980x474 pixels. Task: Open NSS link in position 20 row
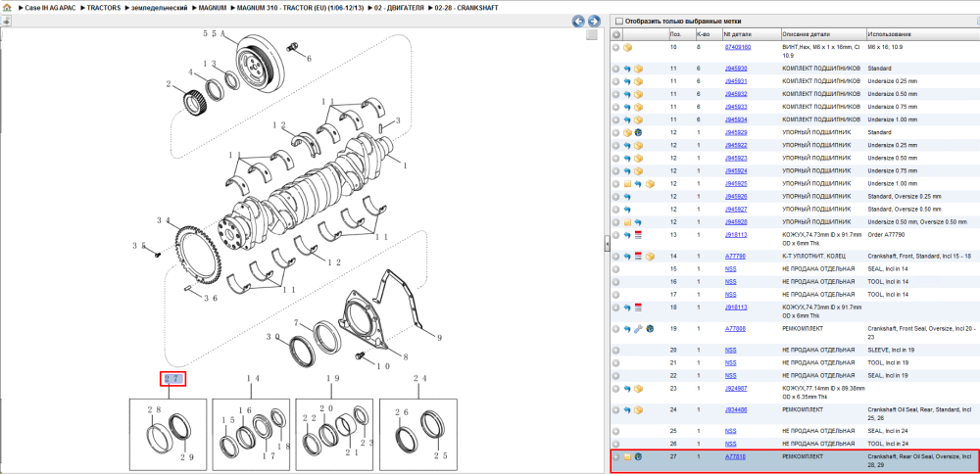click(x=731, y=350)
